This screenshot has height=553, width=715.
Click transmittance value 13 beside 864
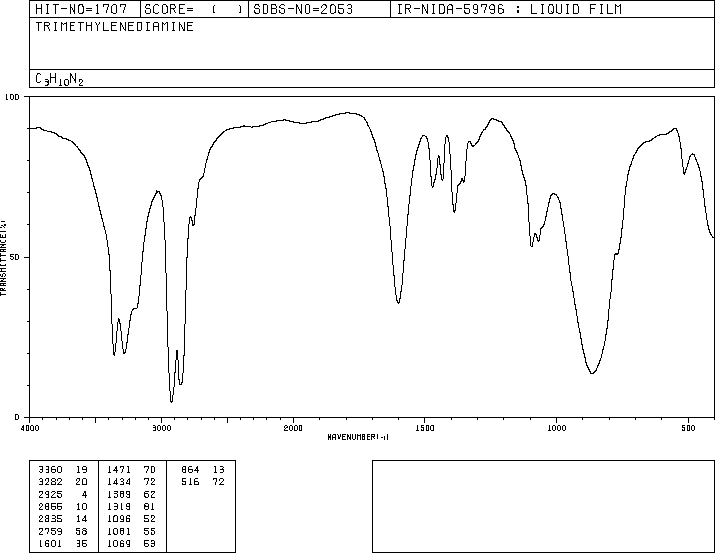[218, 470]
